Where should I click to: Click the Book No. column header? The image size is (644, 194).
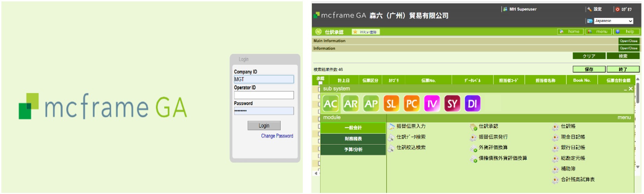pyautogui.click(x=582, y=80)
